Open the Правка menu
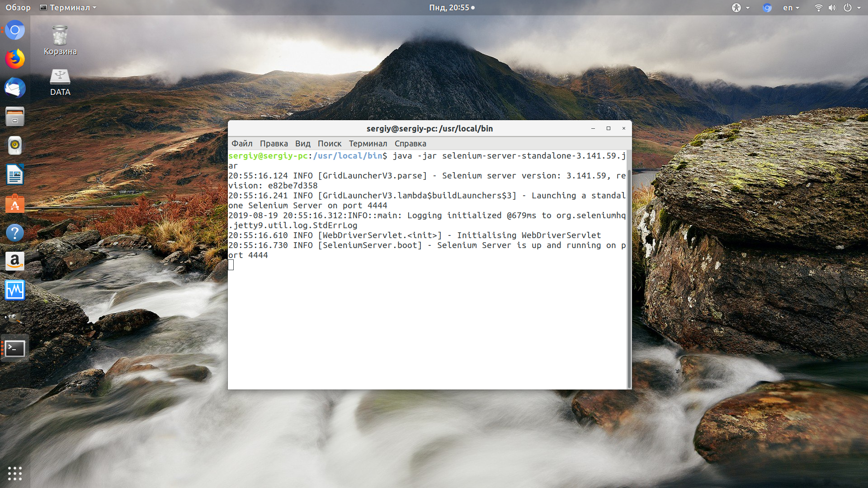This screenshot has width=868, height=488. (x=274, y=143)
